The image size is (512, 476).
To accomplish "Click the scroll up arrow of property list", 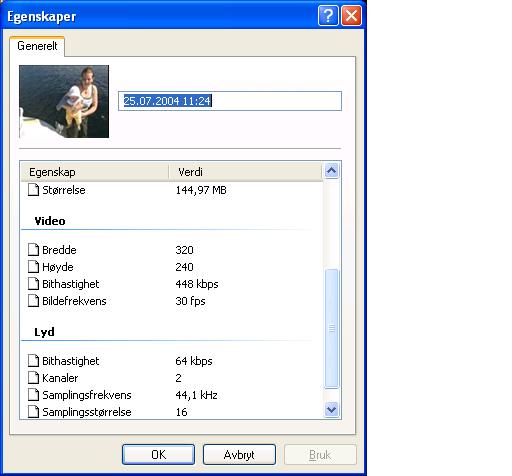I will pyautogui.click(x=332, y=171).
